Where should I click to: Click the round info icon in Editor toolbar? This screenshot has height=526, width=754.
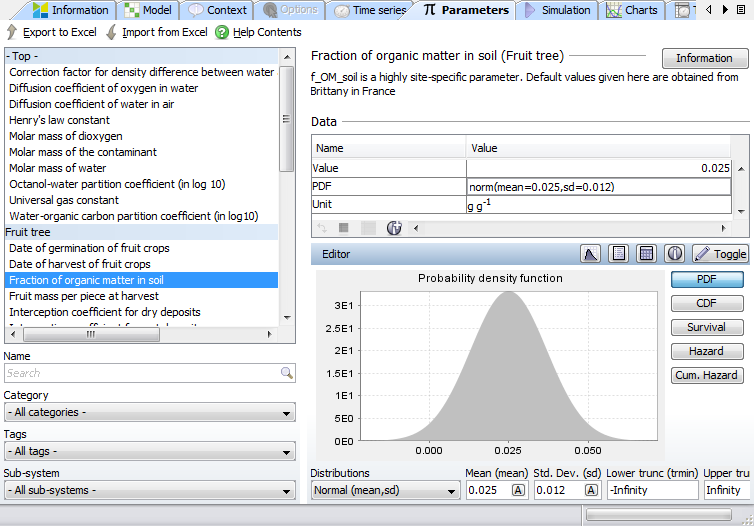click(675, 254)
